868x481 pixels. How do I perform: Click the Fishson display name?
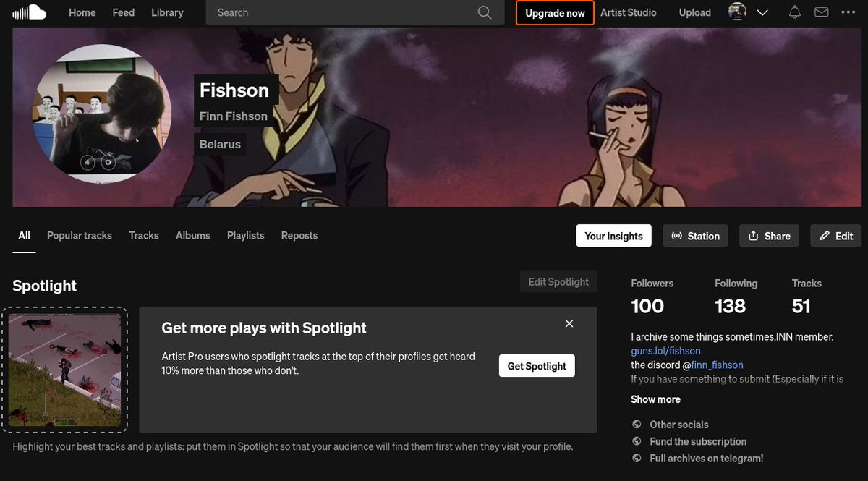click(234, 90)
